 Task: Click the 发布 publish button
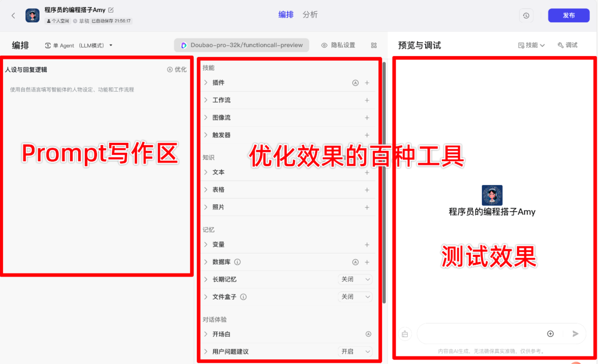click(x=568, y=15)
